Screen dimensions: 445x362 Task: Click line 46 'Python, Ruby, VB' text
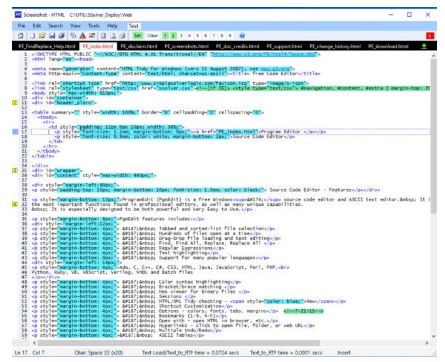[55, 272]
